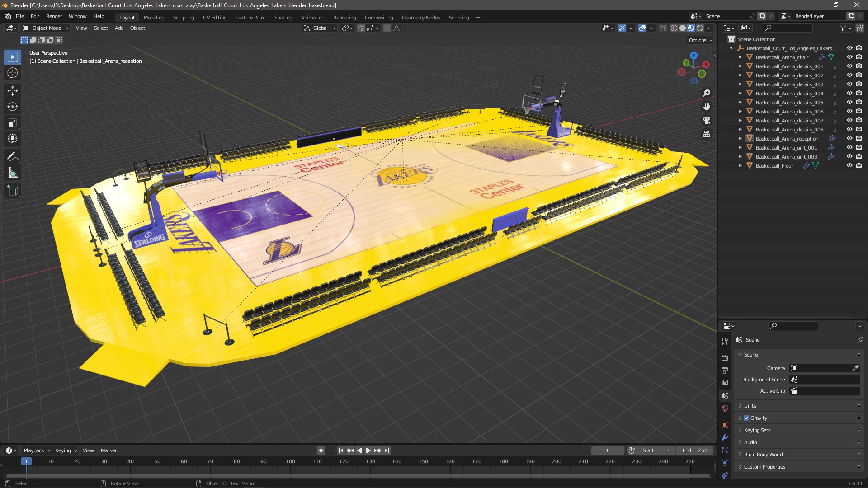
Task: Play the animation forward
Action: 368,450
